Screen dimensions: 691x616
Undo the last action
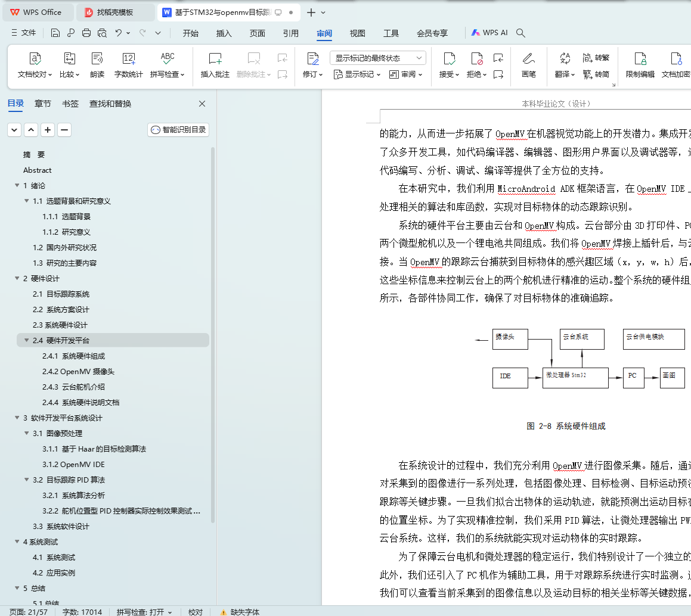[x=118, y=33]
